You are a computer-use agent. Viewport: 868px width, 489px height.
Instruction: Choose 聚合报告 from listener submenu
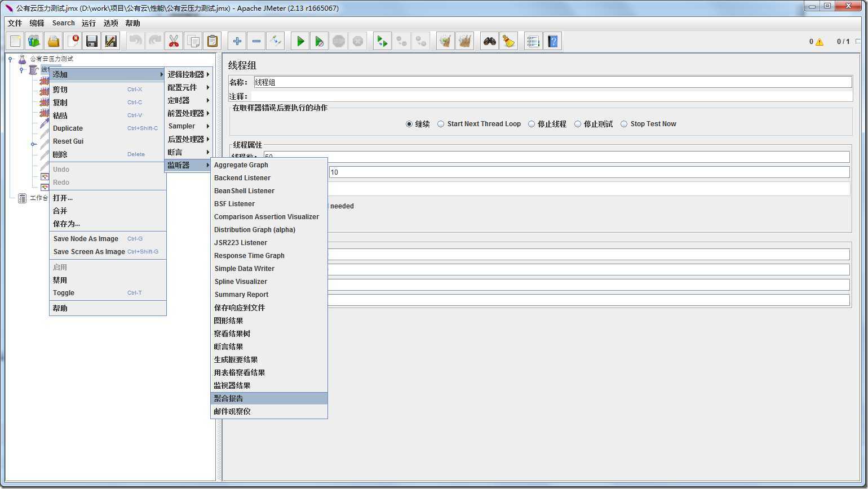click(x=269, y=398)
